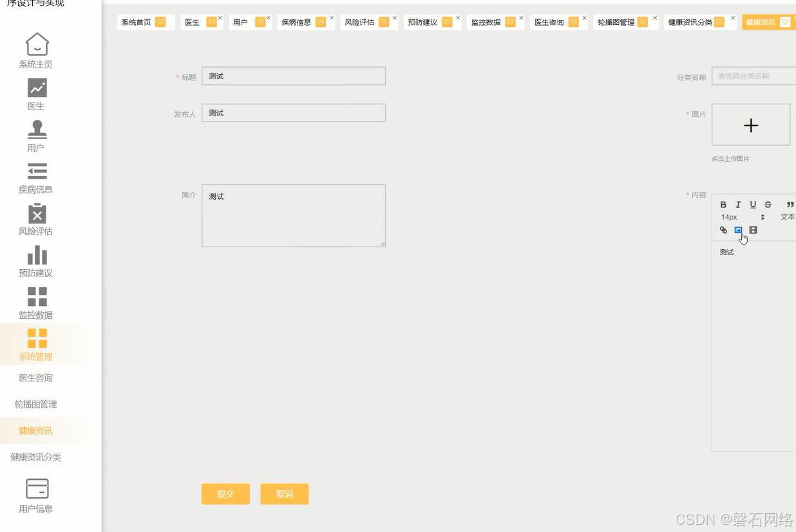The width and height of the screenshot is (796, 532).
Task: Close the 轮播图管理 tab
Action: click(x=655, y=18)
